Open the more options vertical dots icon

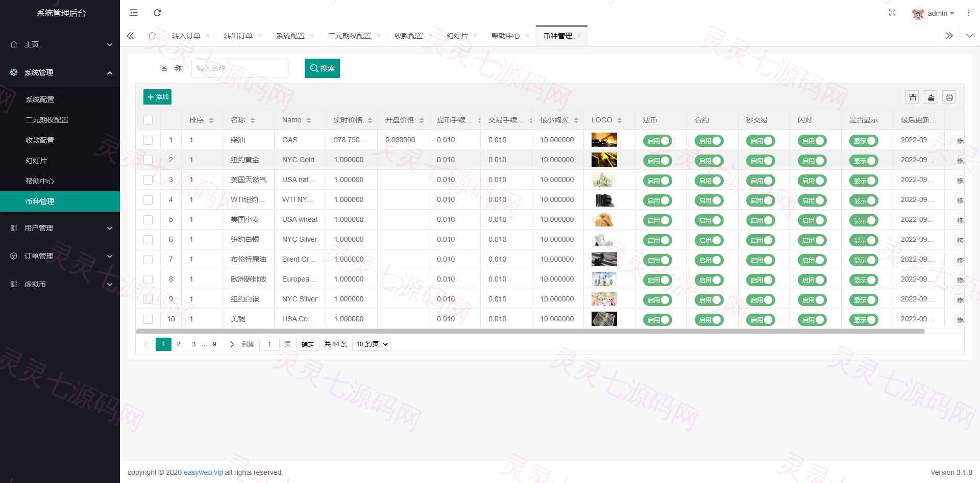(x=968, y=13)
